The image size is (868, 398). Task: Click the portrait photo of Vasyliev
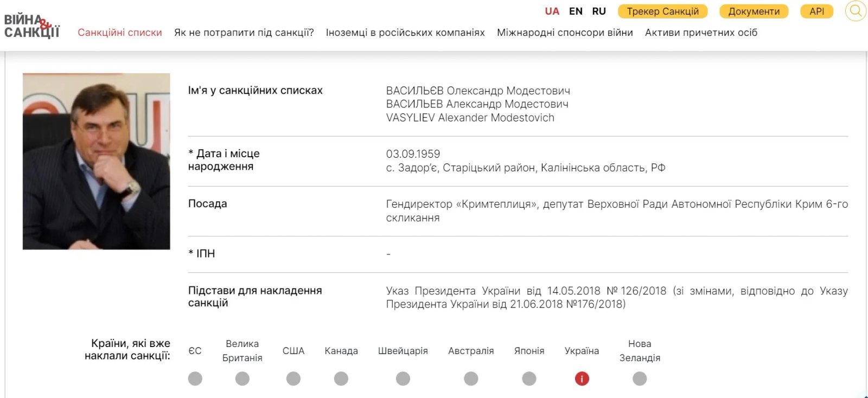(x=97, y=161)
